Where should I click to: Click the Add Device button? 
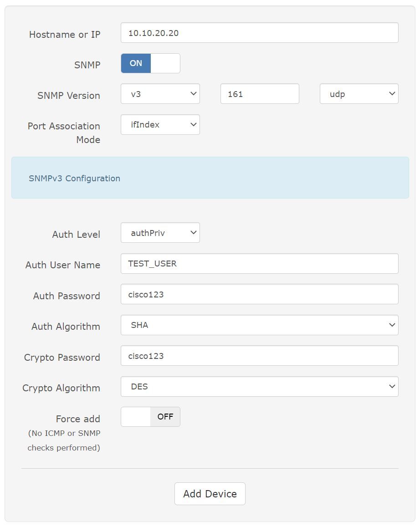tap(210, 494)
